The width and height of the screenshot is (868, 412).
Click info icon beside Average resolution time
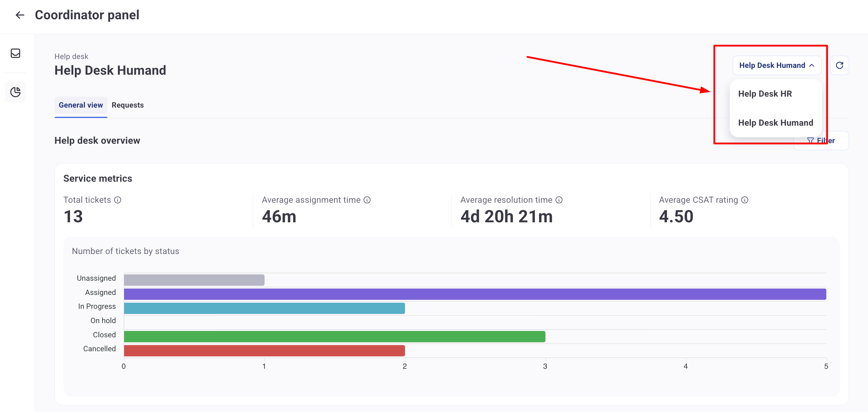pos(559,200)
